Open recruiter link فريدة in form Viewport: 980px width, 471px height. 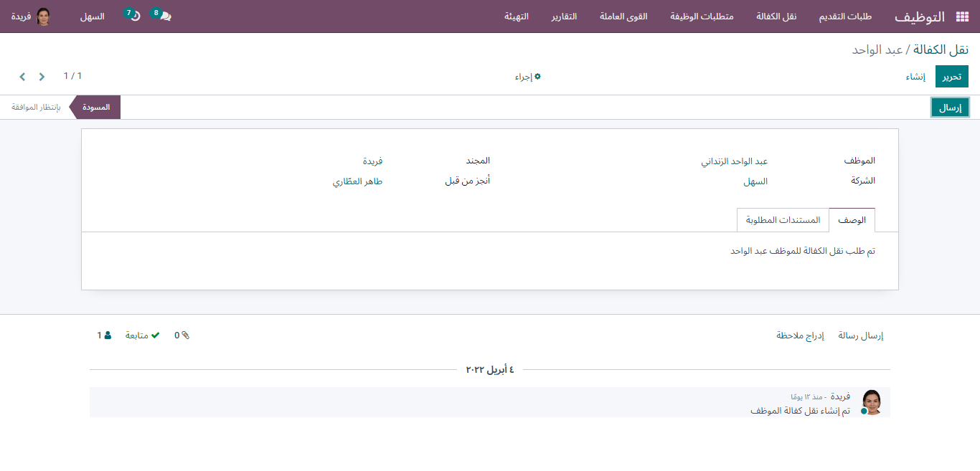tap(372, 161)
